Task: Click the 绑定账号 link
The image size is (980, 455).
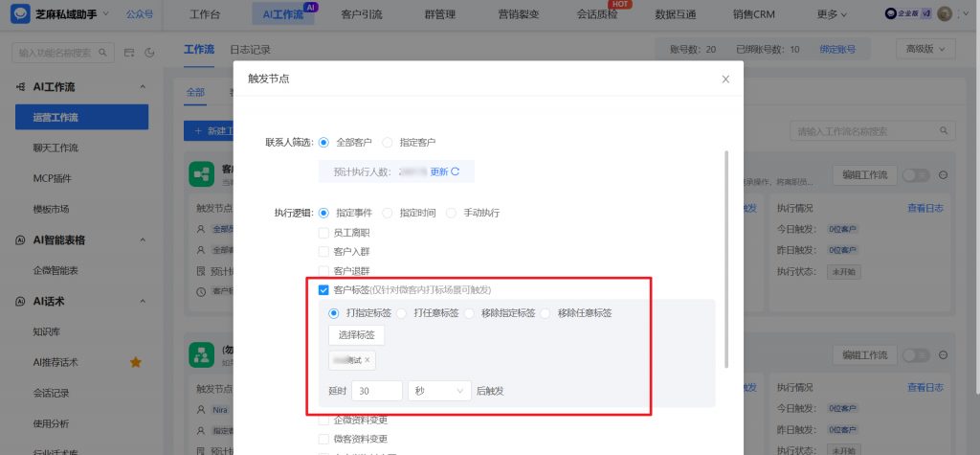Action: tap(837, 50)
